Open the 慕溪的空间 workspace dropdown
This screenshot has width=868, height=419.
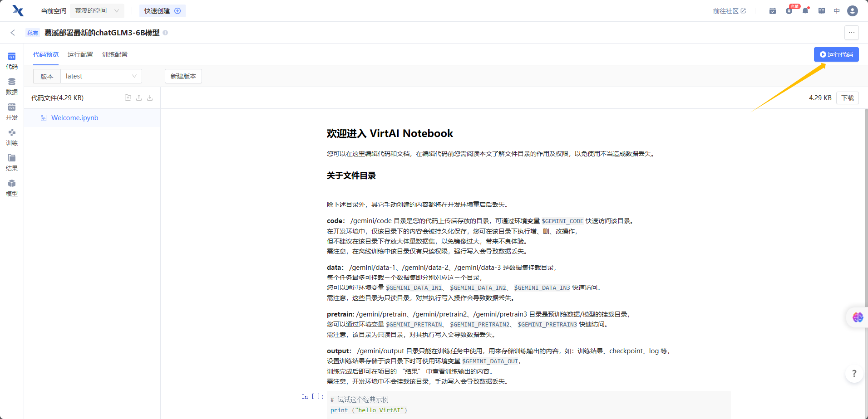(x=97, y=10)
